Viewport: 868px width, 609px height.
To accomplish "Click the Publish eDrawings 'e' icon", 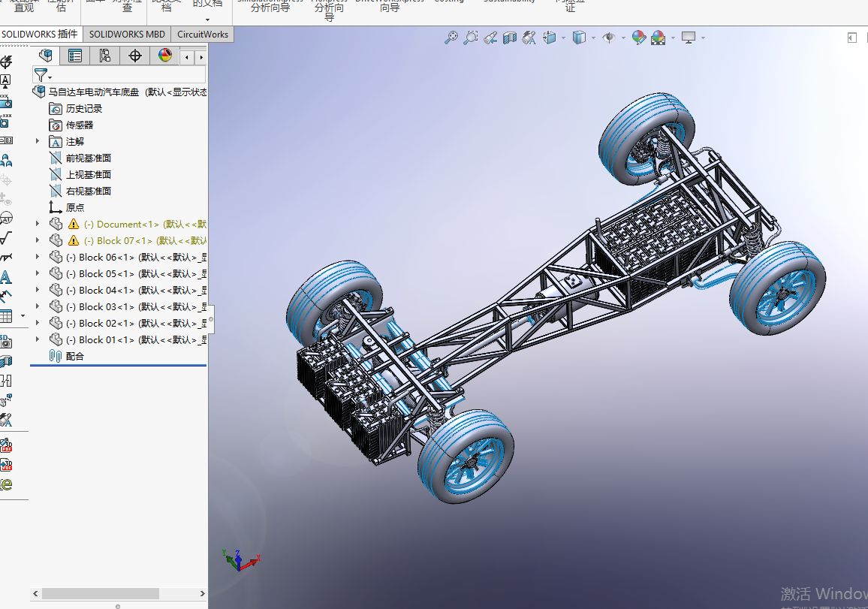I will (6, 484).
